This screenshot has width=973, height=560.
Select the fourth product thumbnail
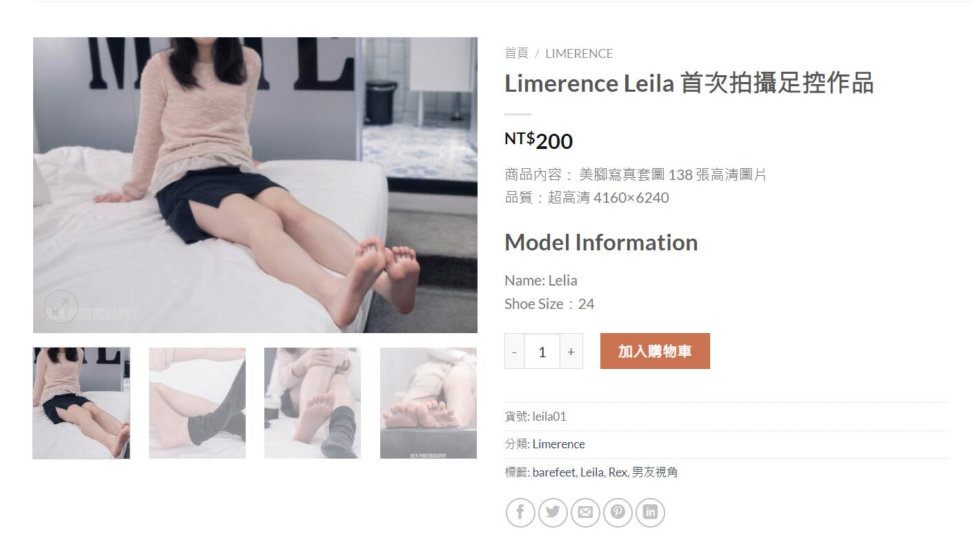(x=429, y=403)
